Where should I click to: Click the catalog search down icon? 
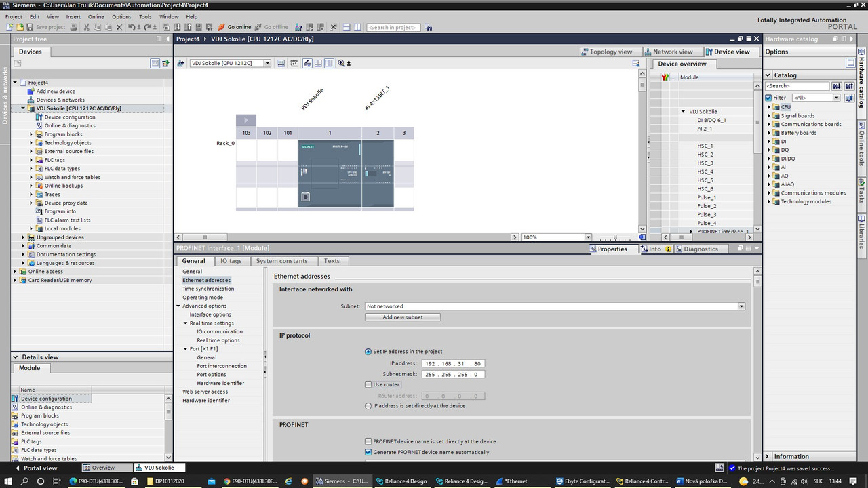837,86
